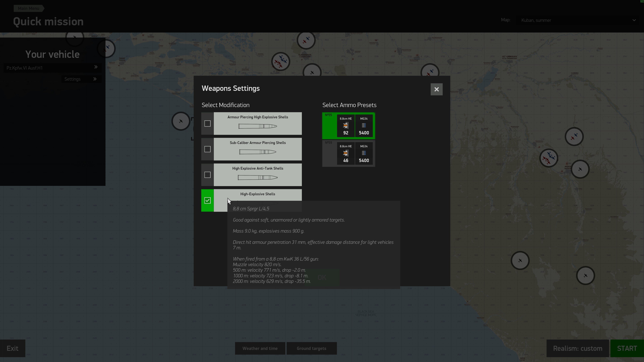Image resolution: width=644 pixels, height=362 pixels.
Task: Select the two-plane duel marker north of Slavyanskaya
Action: [x=306, y=40]
